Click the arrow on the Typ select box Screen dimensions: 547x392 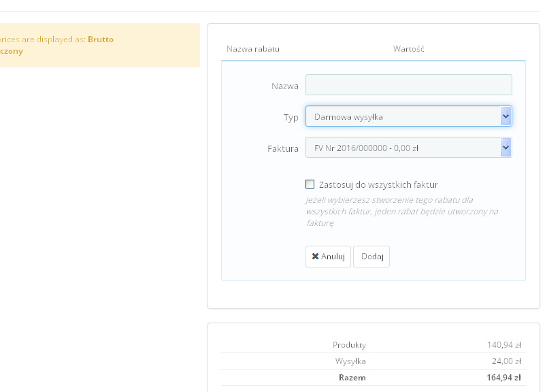[505, 116]
